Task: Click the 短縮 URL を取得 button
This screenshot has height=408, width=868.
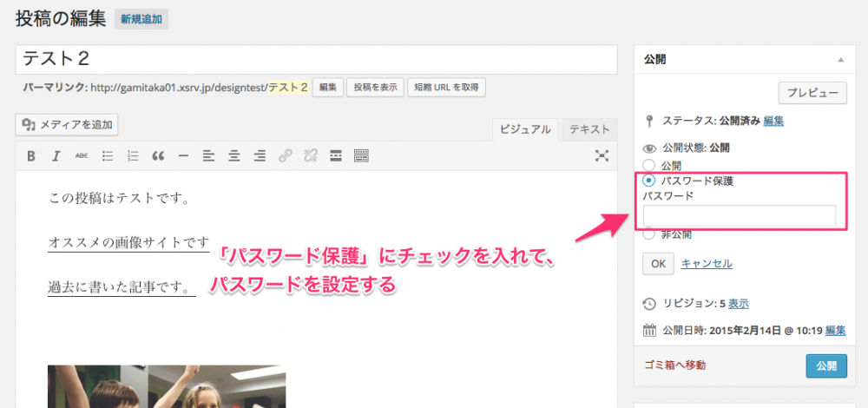Action: (x=447, y=88)
